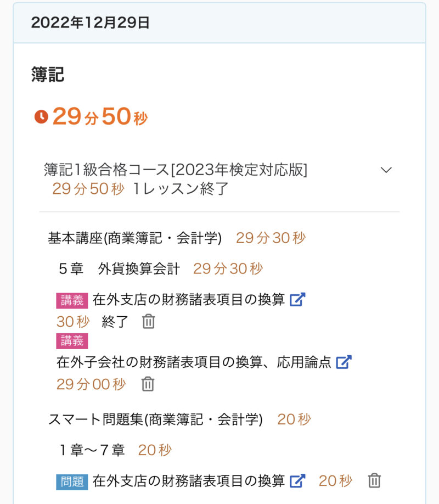The height and width of the screenshot is (504, 439).
Task: Click the blue 問題 tag
Action: [72, 481]
